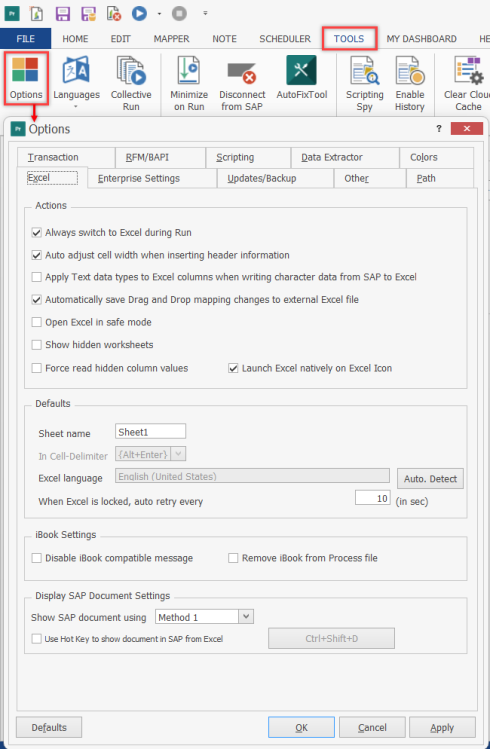Switch to the Updates/Backup tab
This screenshot has width=490, height=749.
pos(275,178)
